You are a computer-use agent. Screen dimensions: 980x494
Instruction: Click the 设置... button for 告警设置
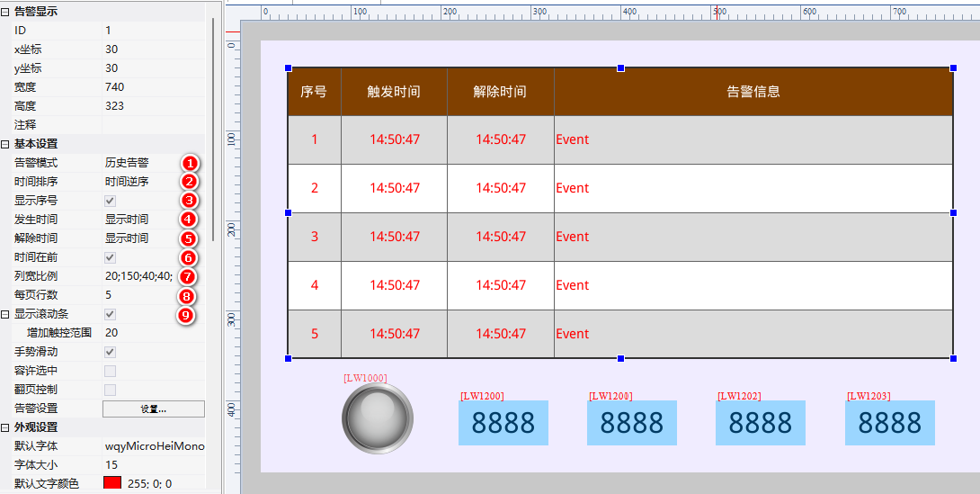[x=154, y=409]
